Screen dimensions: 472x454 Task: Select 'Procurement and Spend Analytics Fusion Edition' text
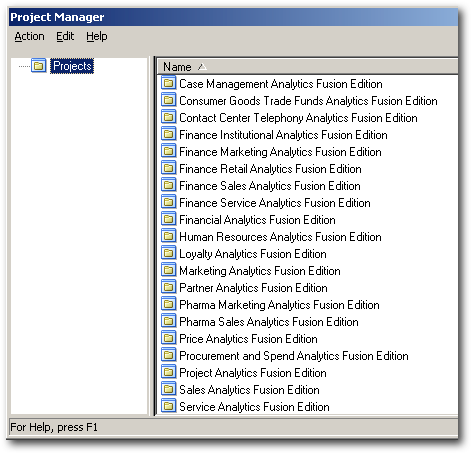pos(294,356)
